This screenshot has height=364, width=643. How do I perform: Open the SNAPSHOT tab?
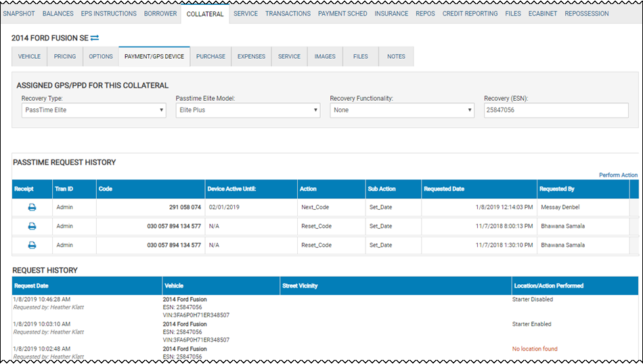[x=19, y=14]
